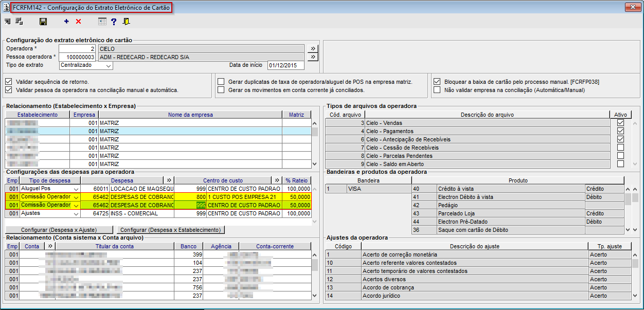Delete the record with the red X icon

(78, 22)
